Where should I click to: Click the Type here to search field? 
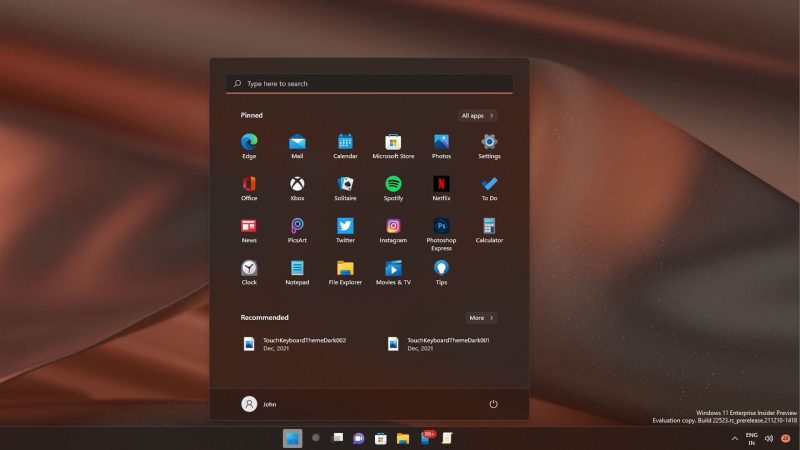(x=369, y=84)
